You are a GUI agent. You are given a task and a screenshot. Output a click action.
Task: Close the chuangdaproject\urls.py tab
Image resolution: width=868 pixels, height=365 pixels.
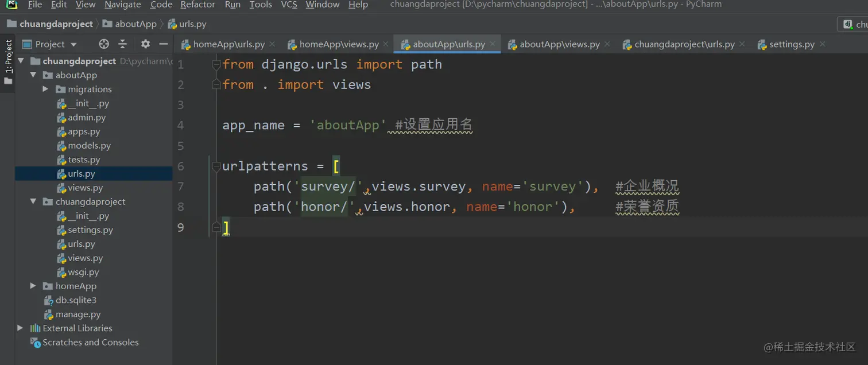click(x=742, y=44)
